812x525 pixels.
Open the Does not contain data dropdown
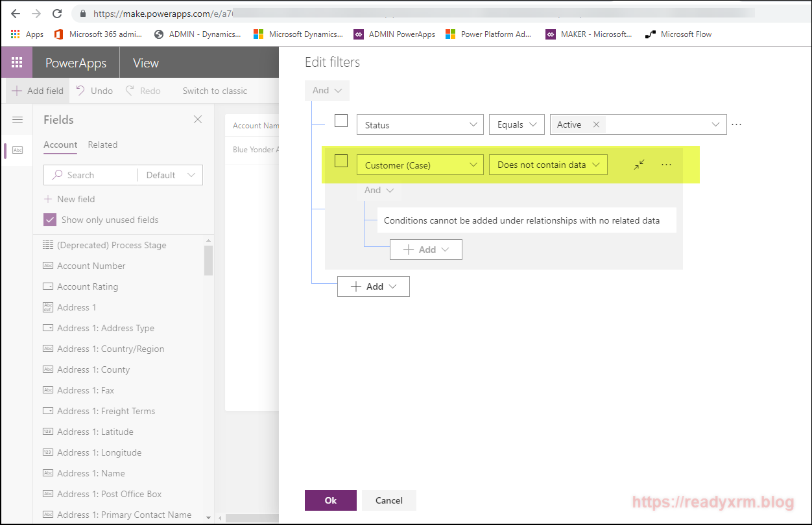548,165
